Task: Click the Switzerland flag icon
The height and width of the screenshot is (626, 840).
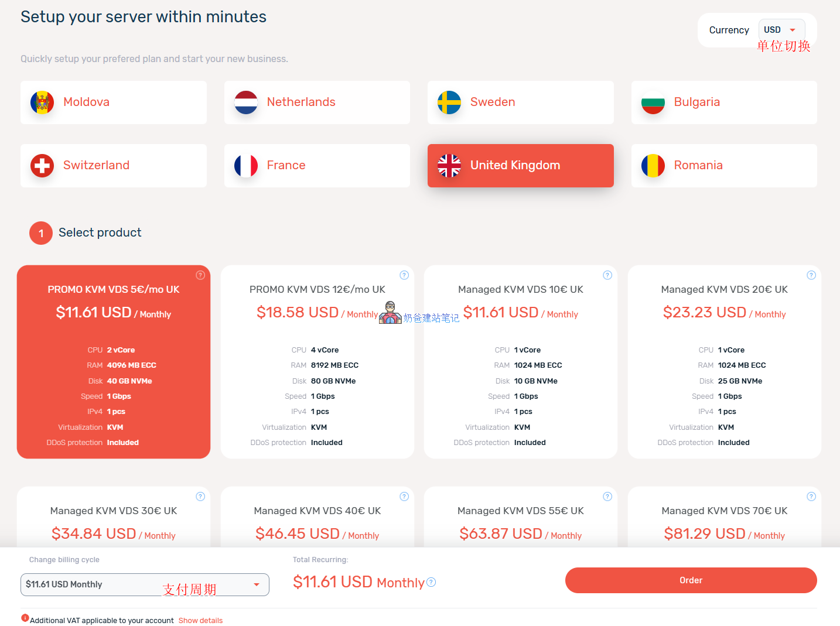Action: (x=42, y=166)
